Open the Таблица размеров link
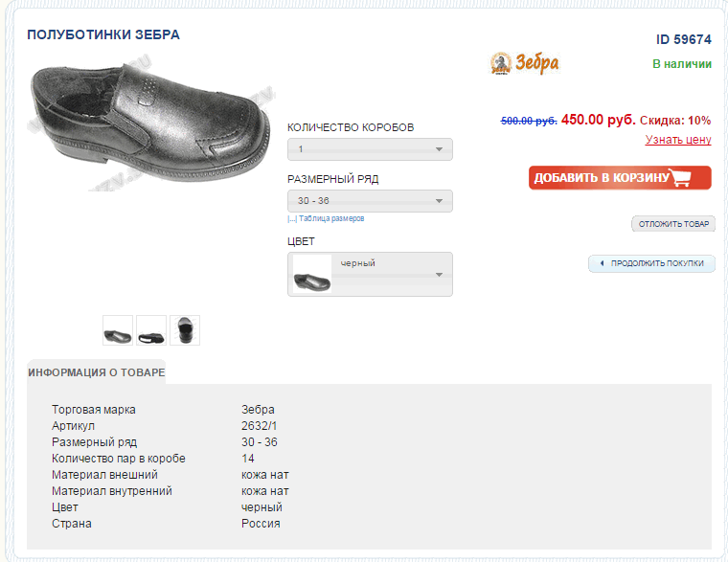 pyautogui.click(x=331, y=218)
